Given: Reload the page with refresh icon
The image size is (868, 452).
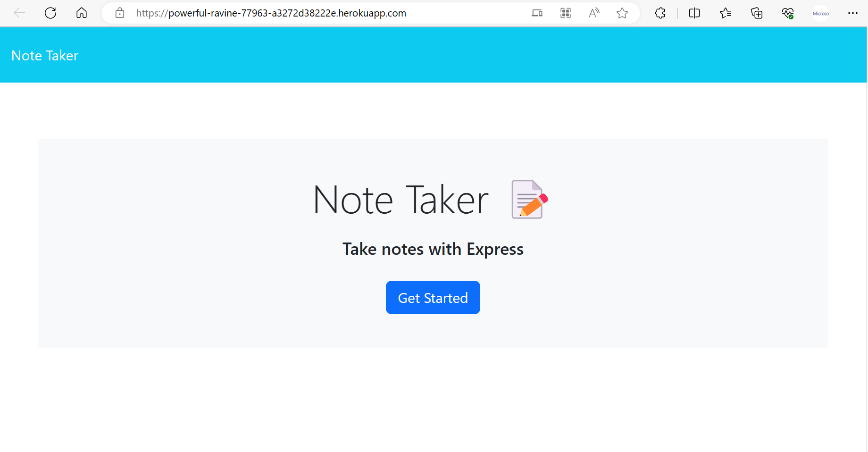Looking at the screenshot, I should pos(50,13).
